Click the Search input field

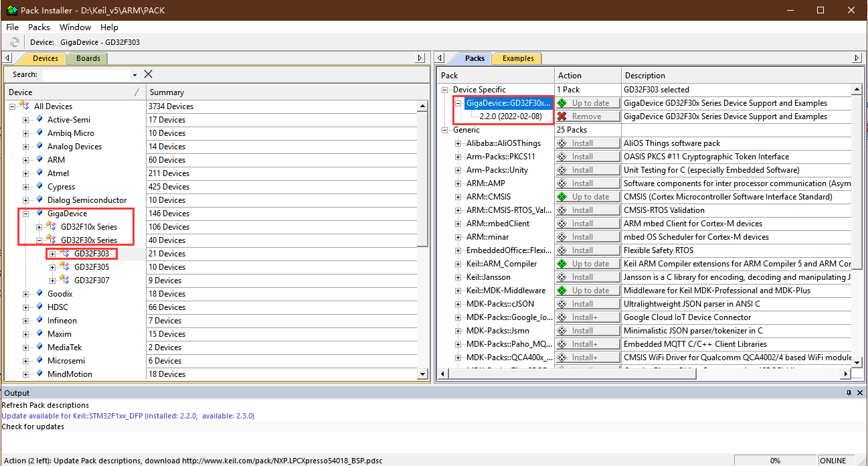click(86, 75)
